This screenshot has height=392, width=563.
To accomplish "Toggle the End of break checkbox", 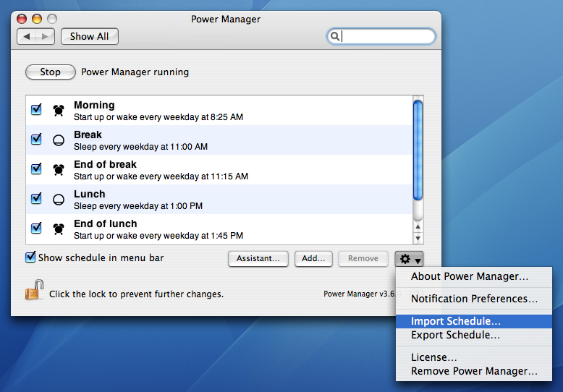I will pyautogui.click(x=36, y=169).
